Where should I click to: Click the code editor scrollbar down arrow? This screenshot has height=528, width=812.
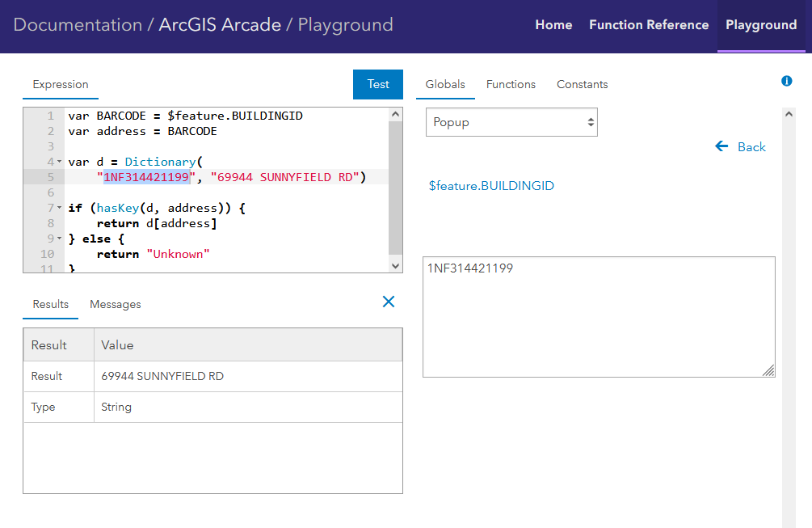(395, 265)
